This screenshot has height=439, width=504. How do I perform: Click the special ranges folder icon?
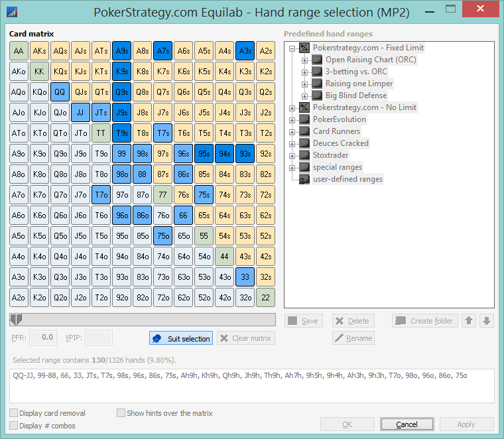coord(304,167)
